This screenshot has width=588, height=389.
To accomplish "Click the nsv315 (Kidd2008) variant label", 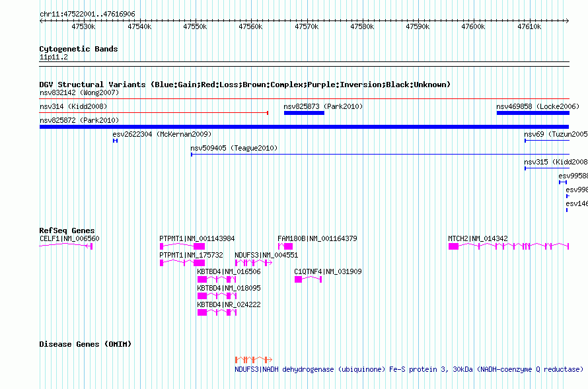I will [x=556, y=162].
